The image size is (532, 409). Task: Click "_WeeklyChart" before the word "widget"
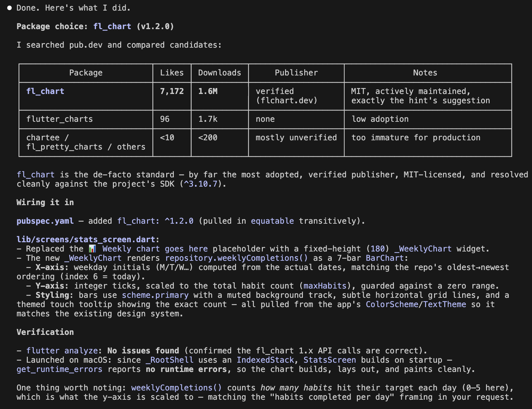click(x=423, y=249)
